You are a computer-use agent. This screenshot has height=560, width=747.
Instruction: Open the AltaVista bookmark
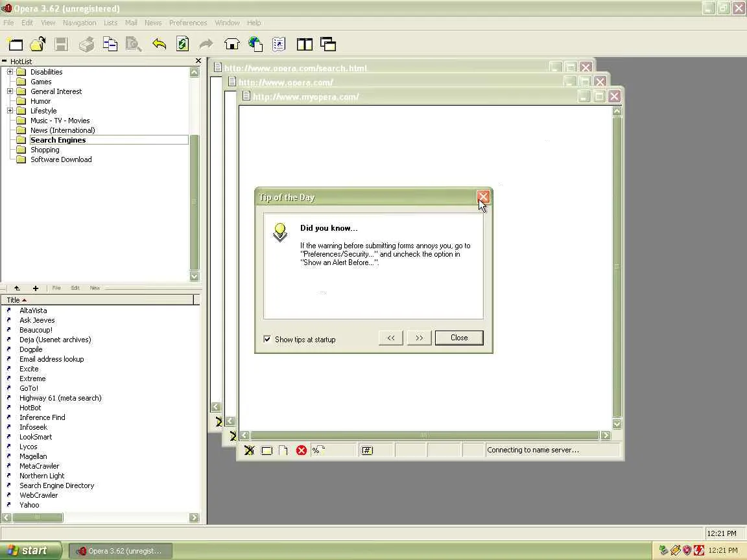(x=33, y=310)
